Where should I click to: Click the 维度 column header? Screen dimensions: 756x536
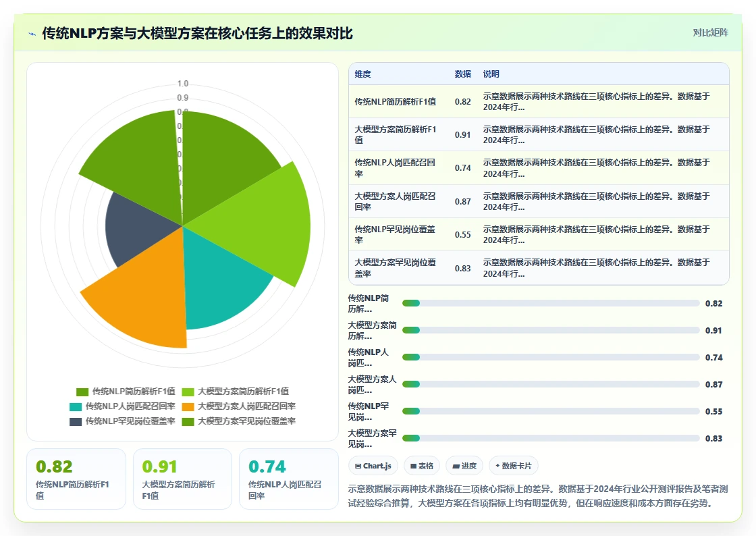363,74
